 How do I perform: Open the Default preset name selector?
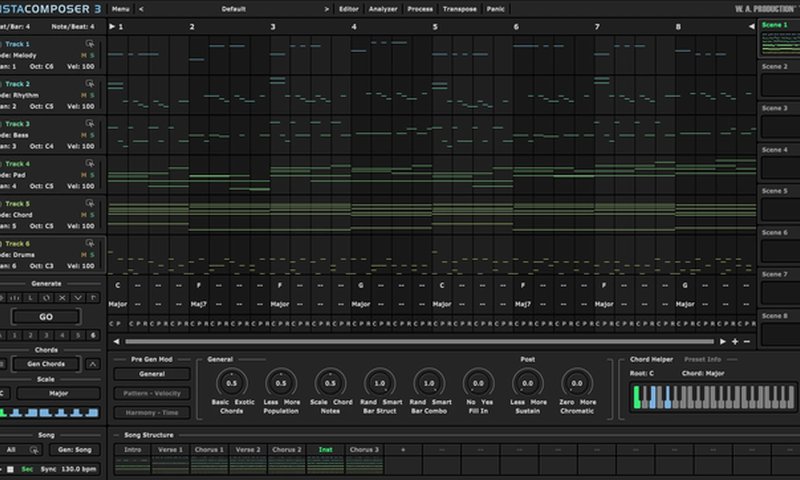tap(234, 8)
